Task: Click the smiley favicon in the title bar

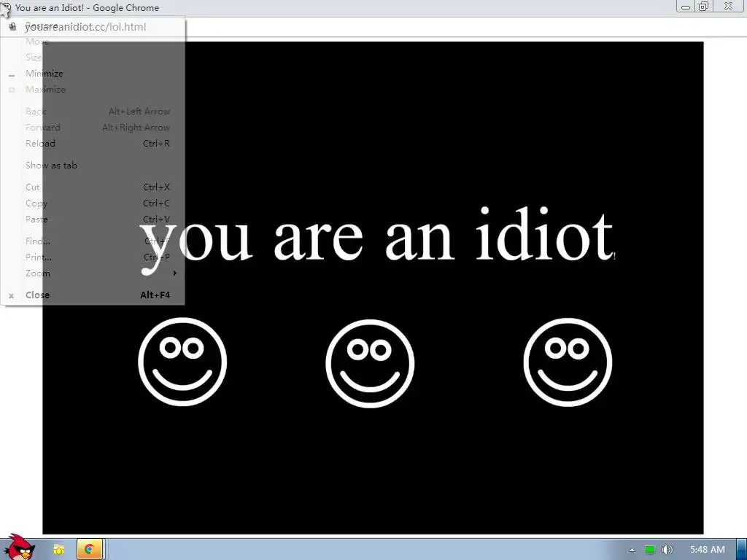Action: pyautogui.click(x=6, y=7)
